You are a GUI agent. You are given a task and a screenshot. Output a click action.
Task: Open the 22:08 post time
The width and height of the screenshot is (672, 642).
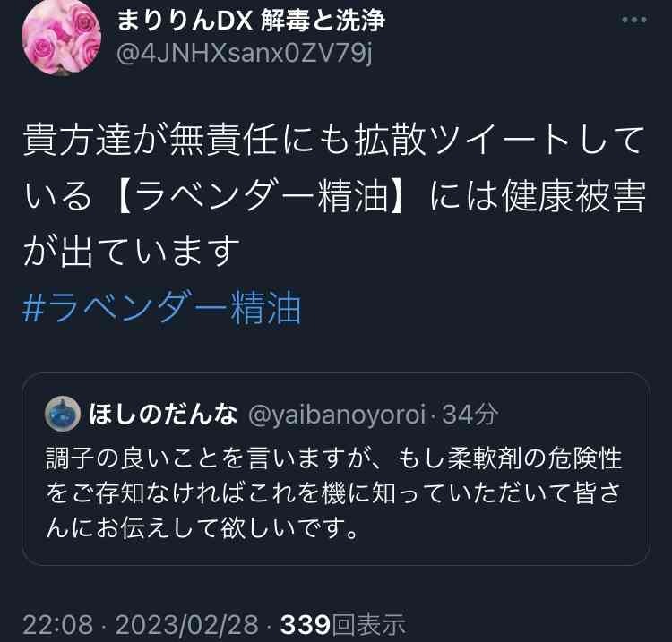(58, 624)
